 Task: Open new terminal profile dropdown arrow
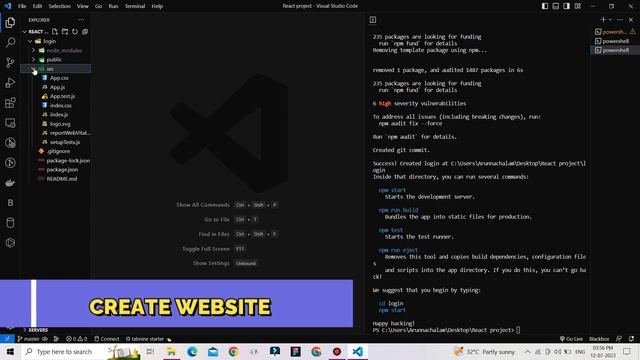[610, 20]
